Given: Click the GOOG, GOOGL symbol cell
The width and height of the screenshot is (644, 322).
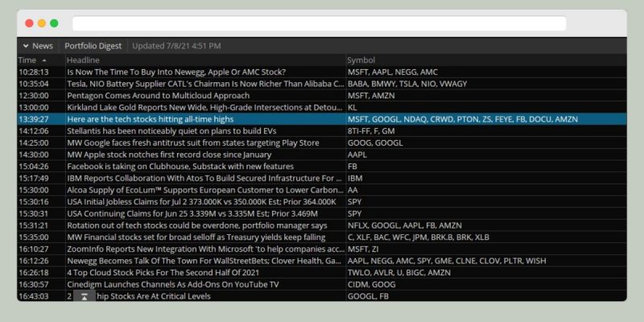Looking at the screenshot, I should pos(375,143).
